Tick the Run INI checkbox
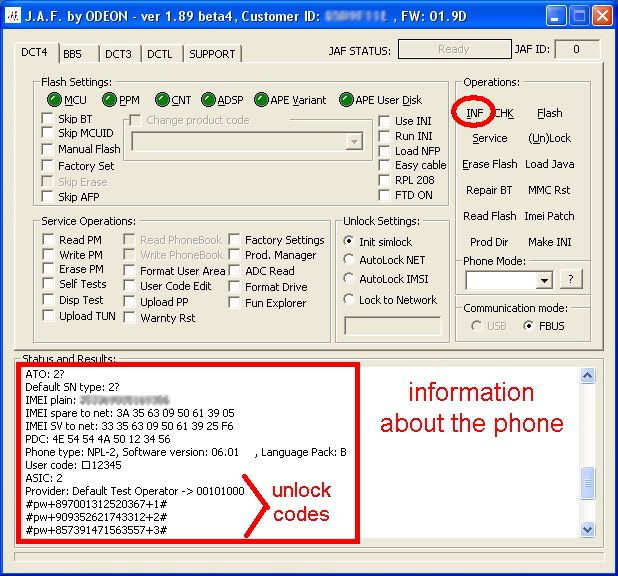 384,136
